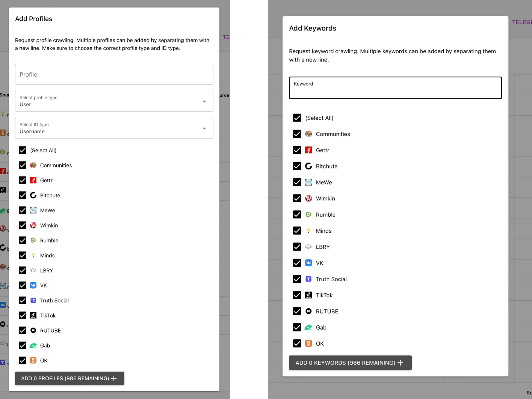This screenshot has height=399, width=532.
Task: Click Gab frog icon in Add Keywords
Action: coord(308,327)
